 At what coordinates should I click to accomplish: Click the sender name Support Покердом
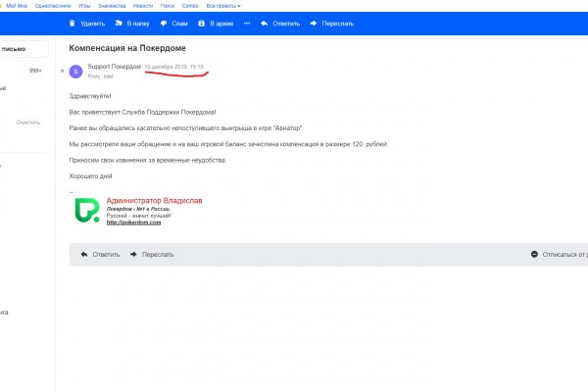tap(114, 67)
